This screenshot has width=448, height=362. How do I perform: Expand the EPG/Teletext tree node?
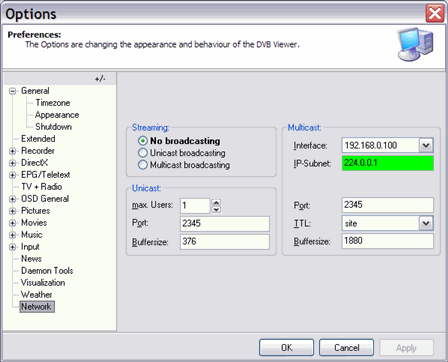coord(12,175)
